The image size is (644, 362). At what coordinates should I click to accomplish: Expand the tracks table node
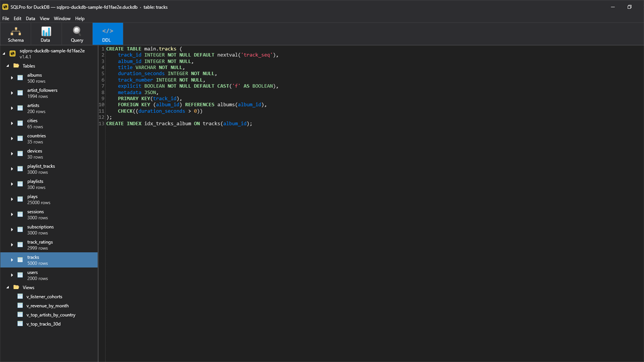coord(12,260)
